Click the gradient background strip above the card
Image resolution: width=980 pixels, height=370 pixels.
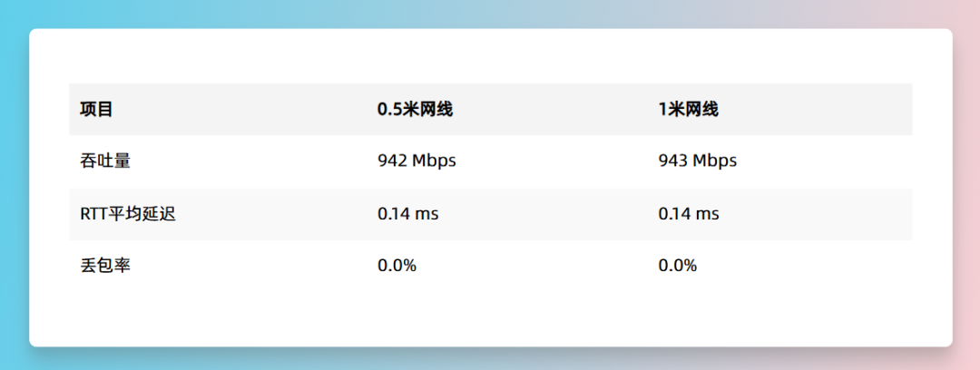pos(490,13)
